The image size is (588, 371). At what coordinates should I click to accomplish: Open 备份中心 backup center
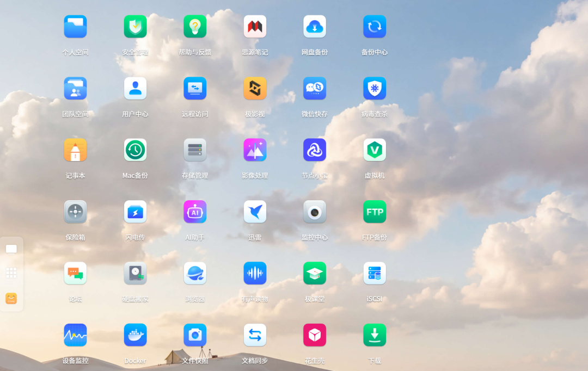coord(375,27)
